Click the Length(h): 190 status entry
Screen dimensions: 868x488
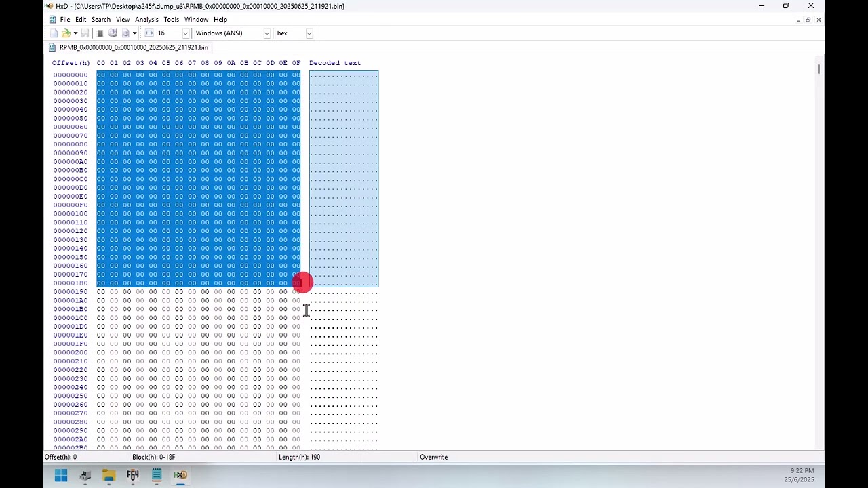pyautogui.click(x=299, y=457)
